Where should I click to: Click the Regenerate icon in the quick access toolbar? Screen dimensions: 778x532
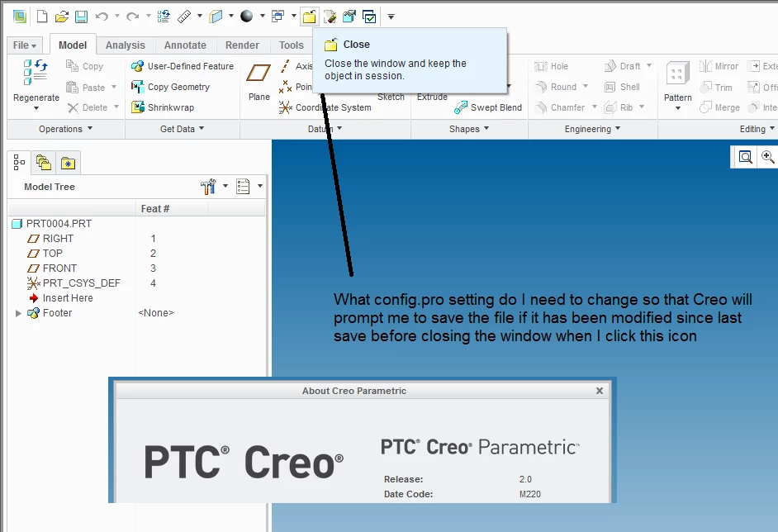coord(164,17)
